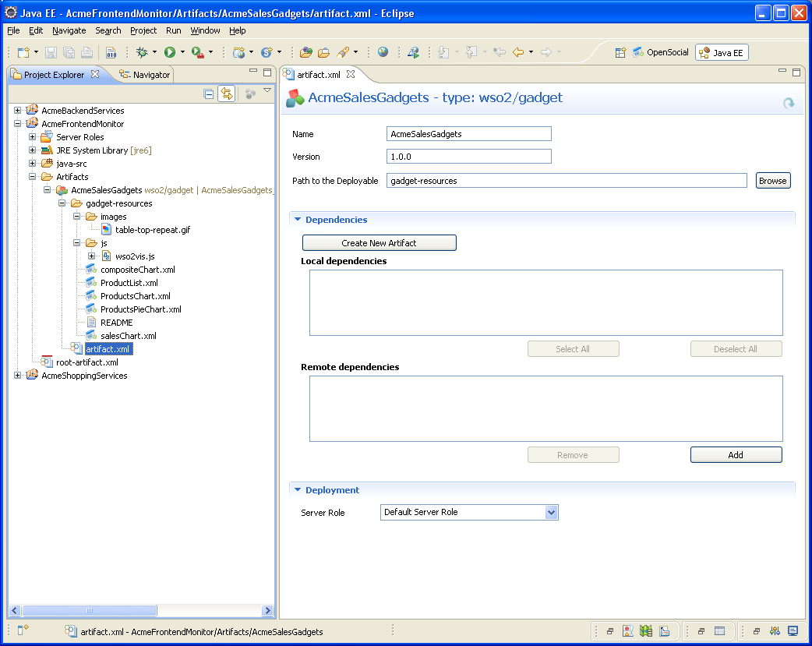This screenshot has width=812, height=646.
Task: Expand the wso2vis.js node
Action: [x=91, y=256]
